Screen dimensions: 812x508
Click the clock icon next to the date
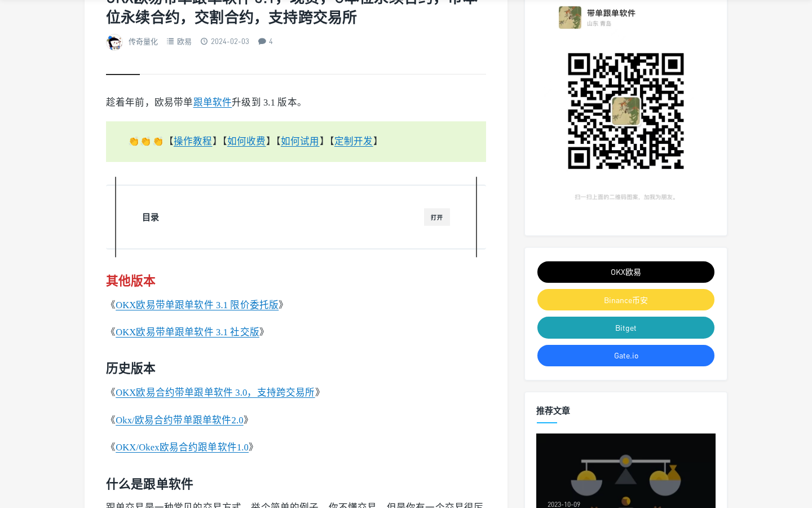click(204, 41)
